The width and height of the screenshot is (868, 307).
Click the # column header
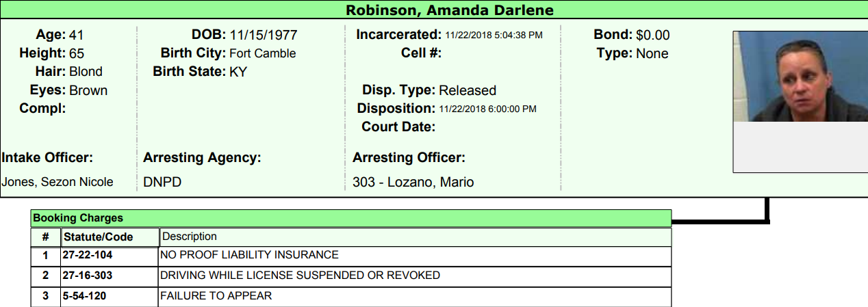pyautogui.click(x=45, y=237)
